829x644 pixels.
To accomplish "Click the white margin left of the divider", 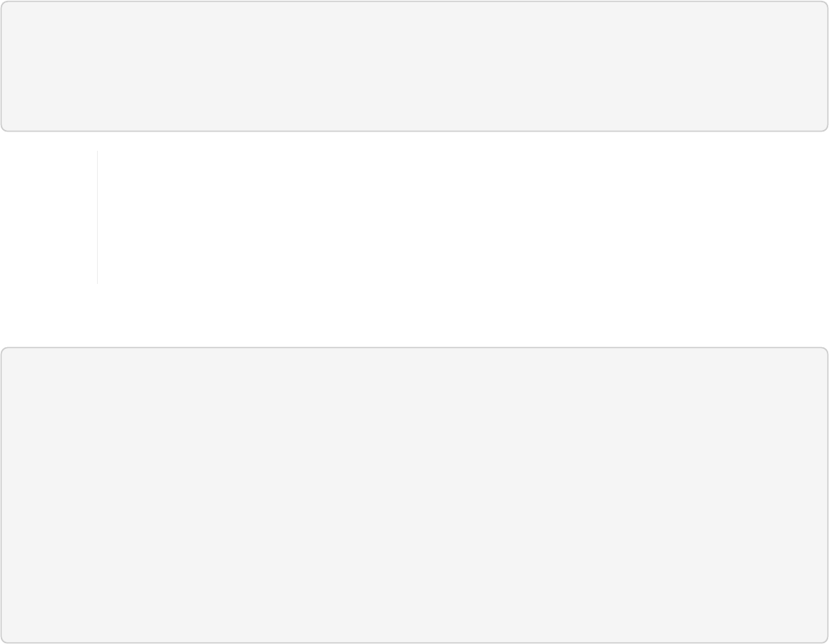I will click(x=49, y=217).
